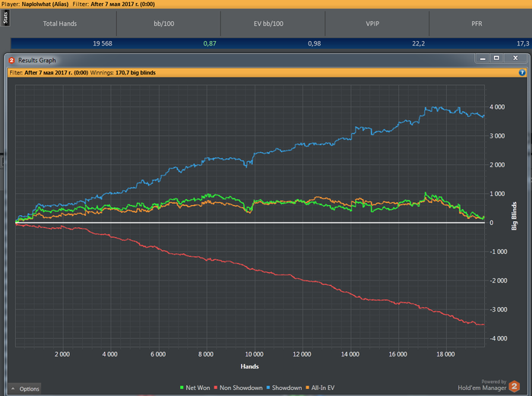Toggle the Showdown legend entry

coord(284,388)
